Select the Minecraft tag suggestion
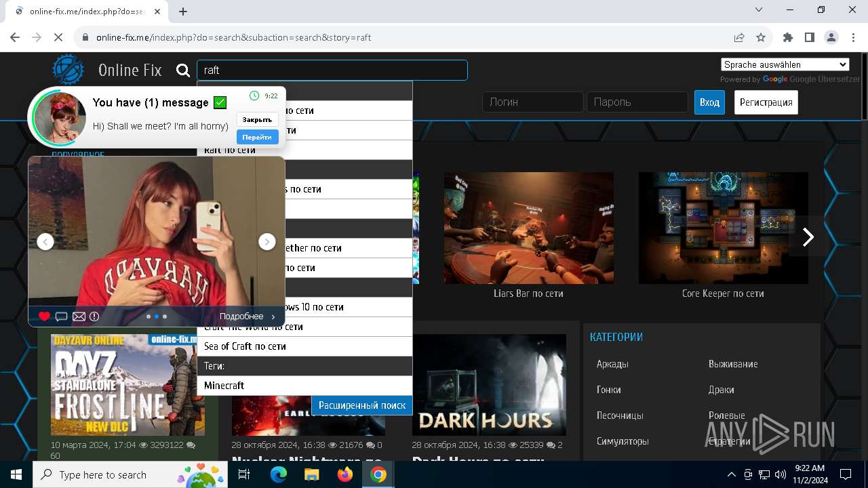Viewport: 868px width, 488px height. (304, 386)
